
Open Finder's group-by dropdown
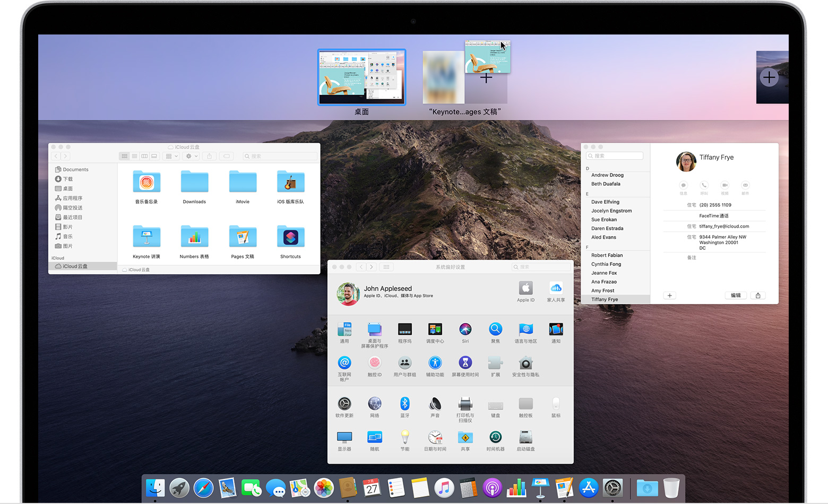coord(171,156)
